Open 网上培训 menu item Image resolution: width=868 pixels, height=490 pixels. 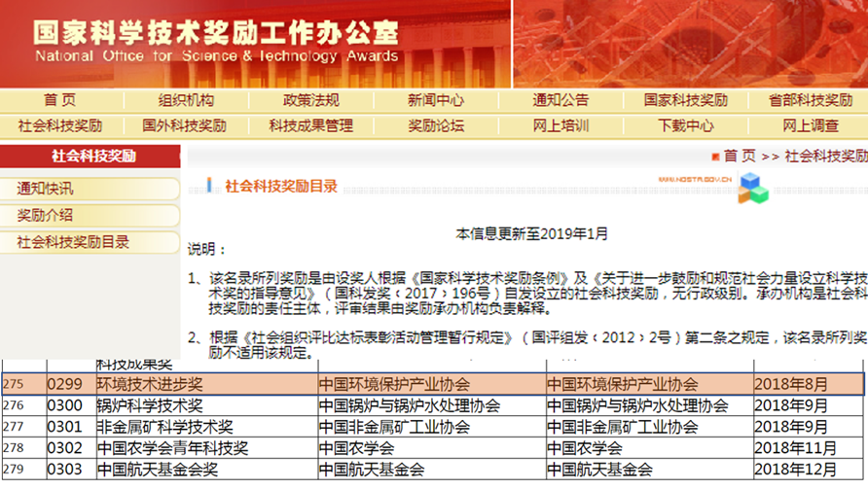coord(561,125)
